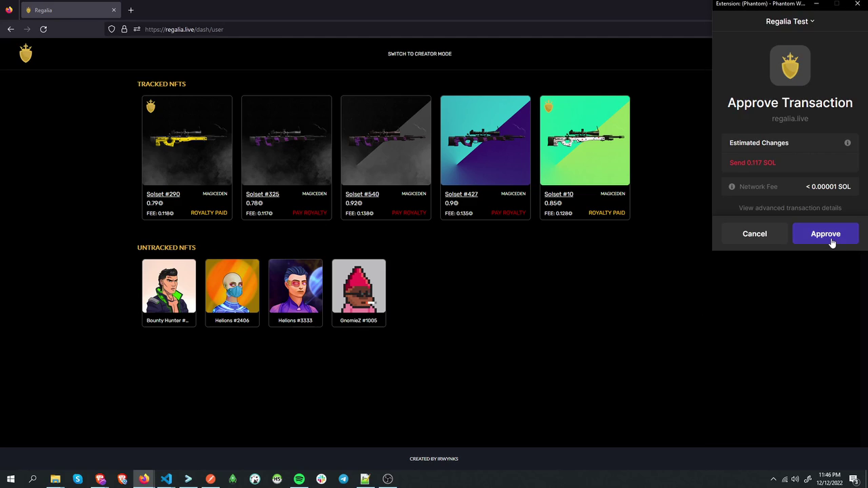The width and height of the screenshot is (868, 488).
Task: Open MAGICEDEN link on Solset #290 card
Action: tap(214, 193)
